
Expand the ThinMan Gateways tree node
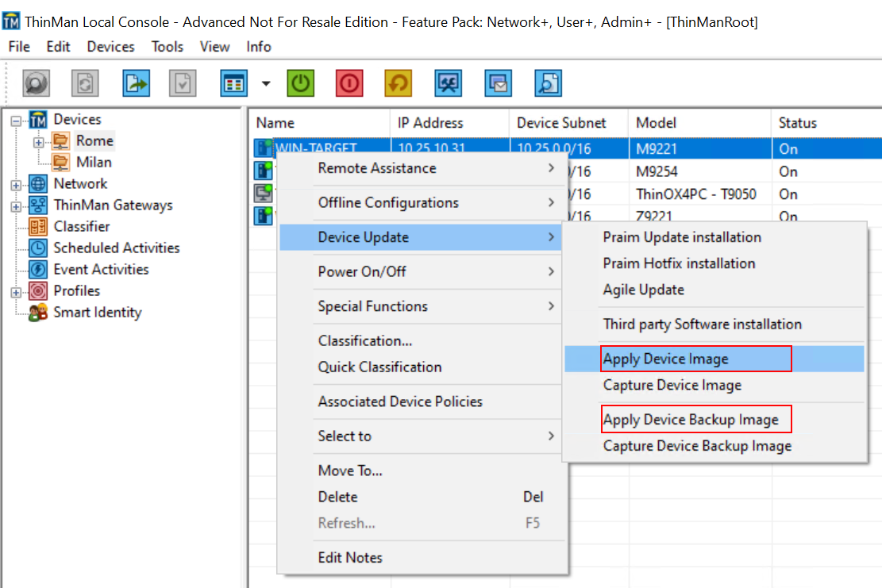click(x=16, y=206)
